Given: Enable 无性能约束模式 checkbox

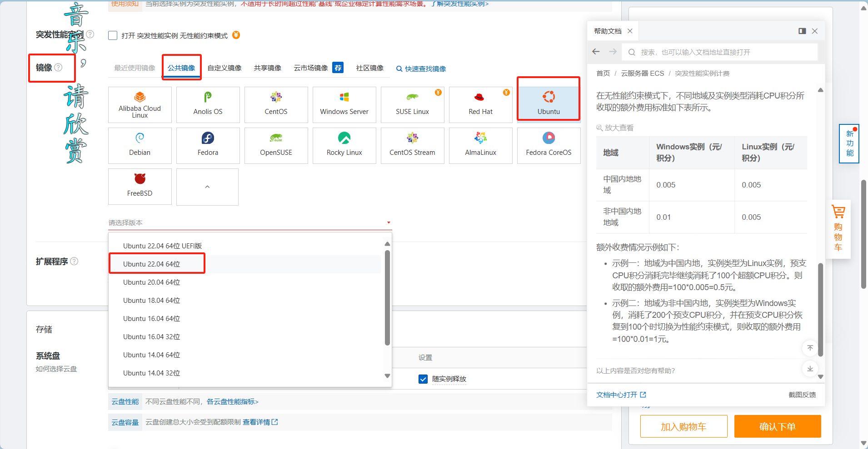Looking at the screenshot, I should click(113, 35).
